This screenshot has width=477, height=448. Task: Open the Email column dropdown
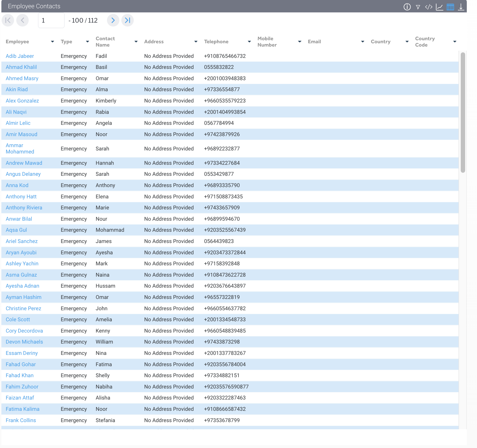362,42
